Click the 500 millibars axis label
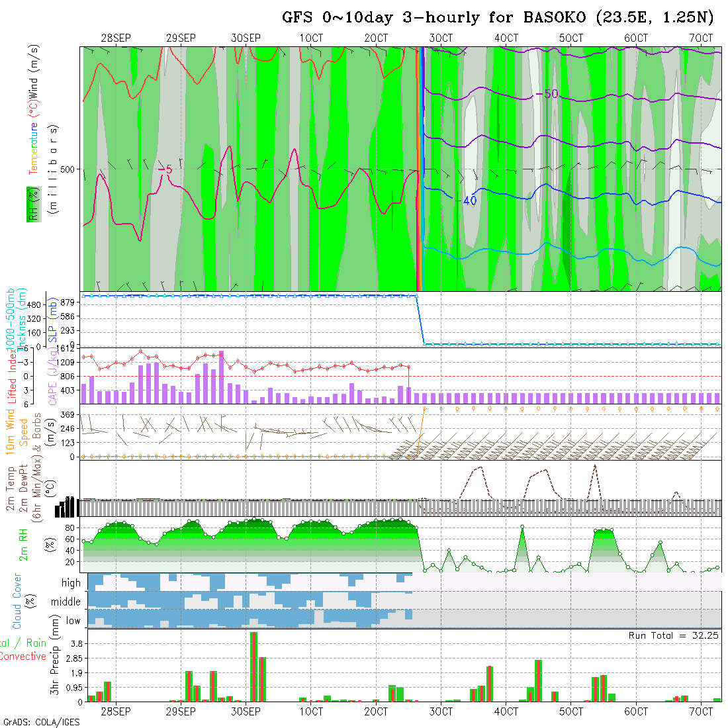The height and width of the screenshot is (728, 728). click(68, 169)
